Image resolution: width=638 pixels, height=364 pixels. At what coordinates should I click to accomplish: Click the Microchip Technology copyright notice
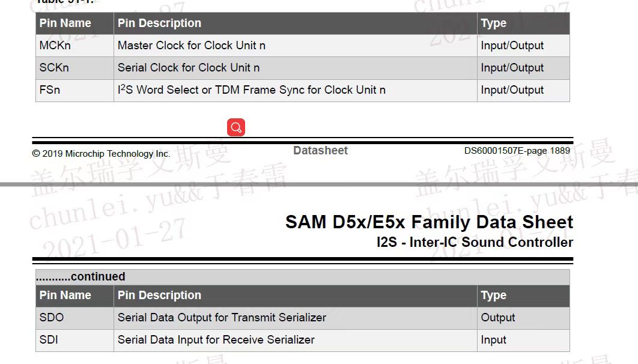(101, 154)
